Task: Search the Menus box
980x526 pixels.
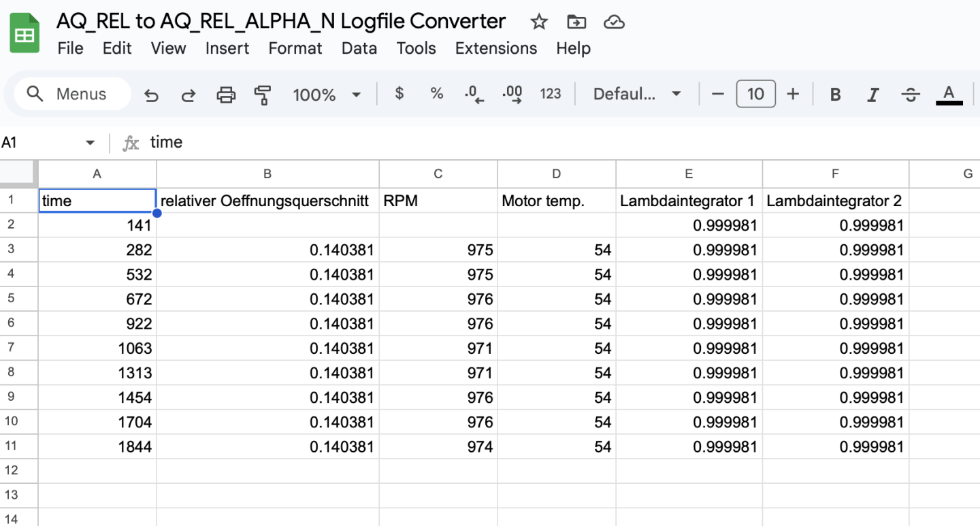Action: 73,94
